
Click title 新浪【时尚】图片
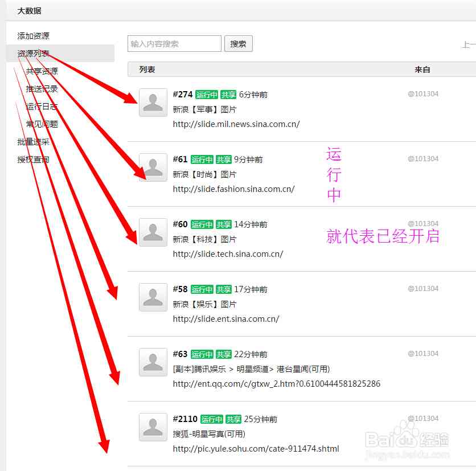(x=204, y=174)
